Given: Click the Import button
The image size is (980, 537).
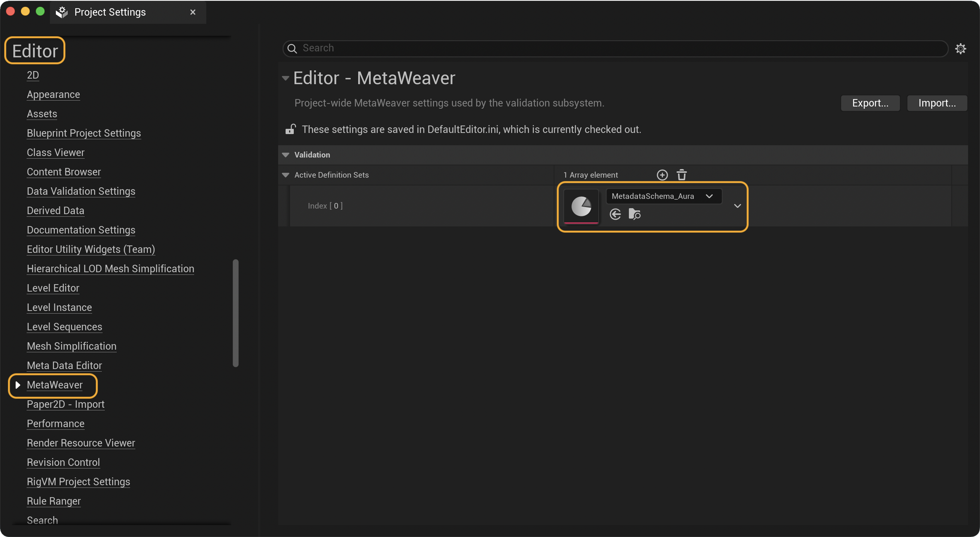Looking at the screenshot, I should point(937,103).
